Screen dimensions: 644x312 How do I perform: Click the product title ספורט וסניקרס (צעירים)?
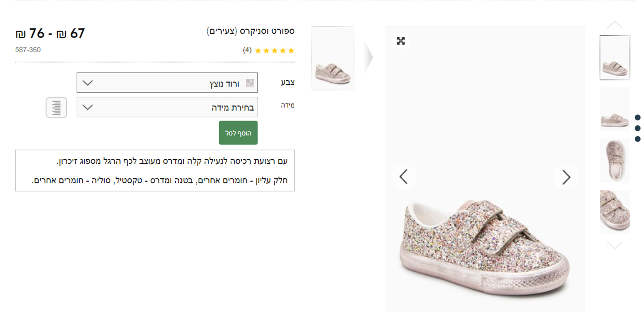coord(250,31)
